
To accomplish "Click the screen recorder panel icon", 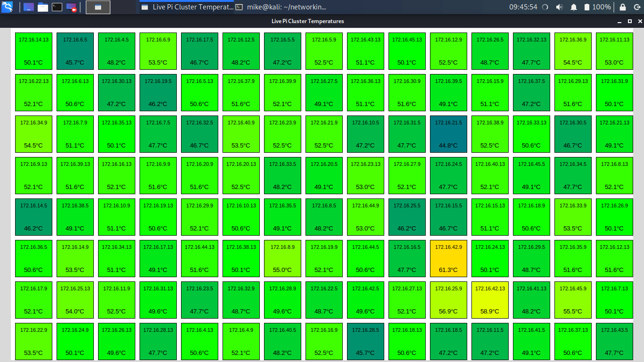I will (71, 7).
